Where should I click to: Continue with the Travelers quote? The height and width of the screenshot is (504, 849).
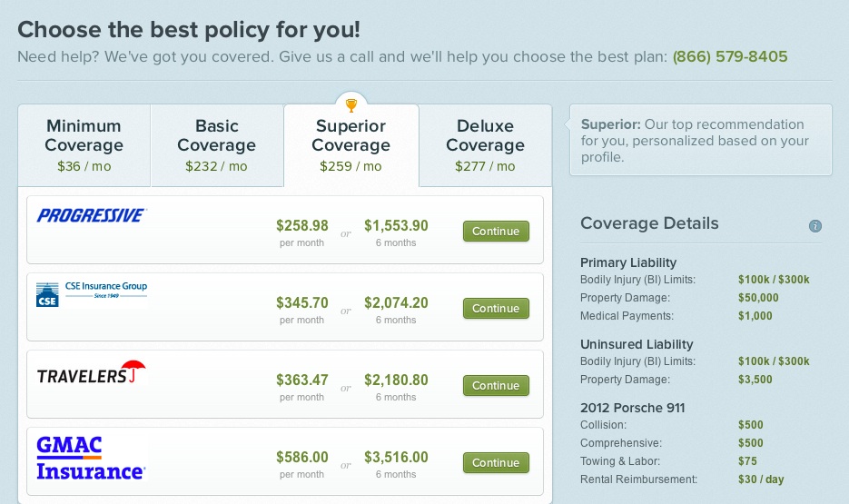coord(496,385)
